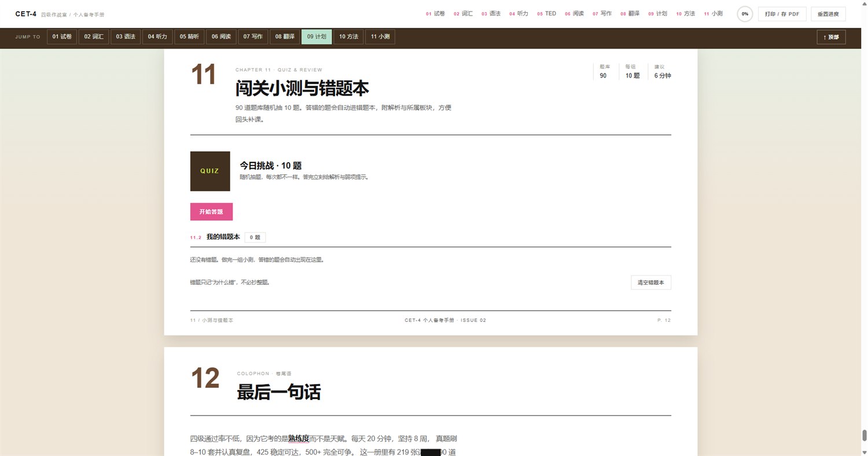Image resolution: width=868 pixels, height=456 pixels.
Task: Open the 03 语法 tab in JUMP TO bar
Action: [x=126, y=36]
